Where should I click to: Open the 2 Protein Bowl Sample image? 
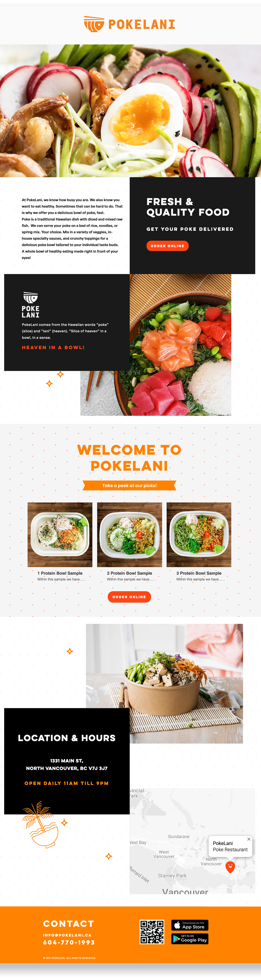tap(129, 535)
